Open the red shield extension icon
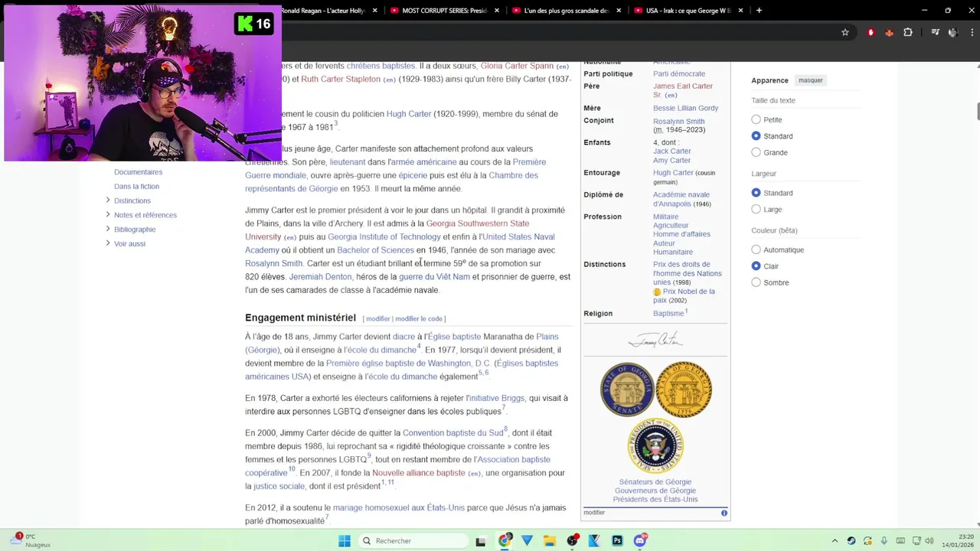Viewport: 980px width, 551px height. click(871, 32)
